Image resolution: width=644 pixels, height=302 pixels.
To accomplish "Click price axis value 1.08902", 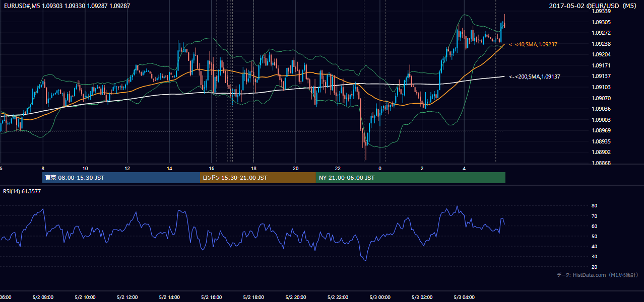I will (x=601, y=152).
